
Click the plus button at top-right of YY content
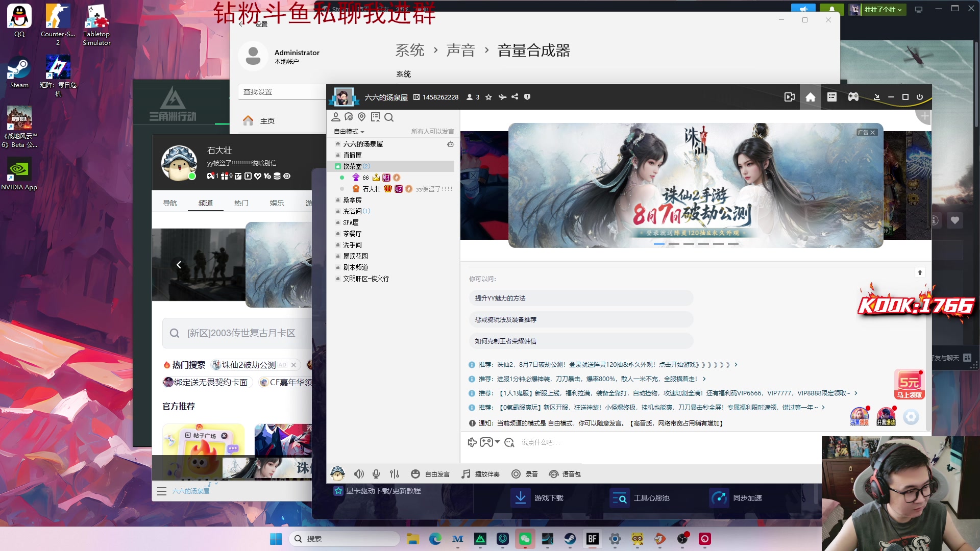tap(924, 116)
